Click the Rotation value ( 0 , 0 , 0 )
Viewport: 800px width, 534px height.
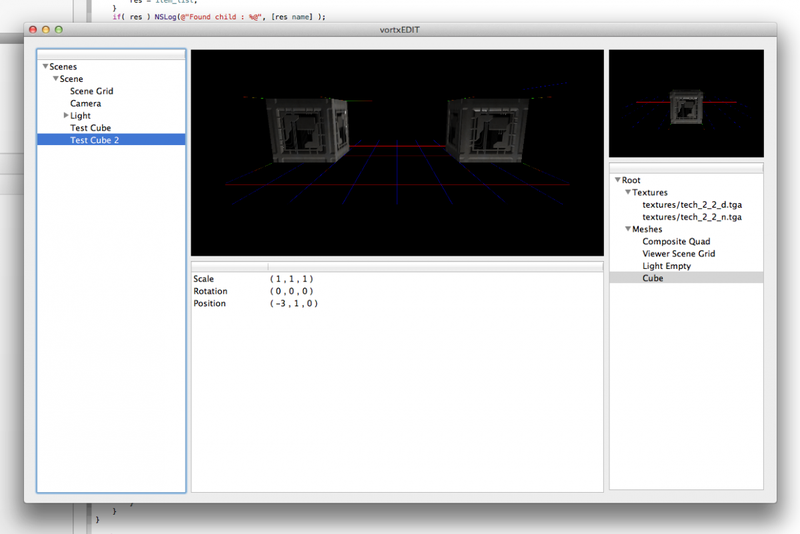(x=291, y=291)
